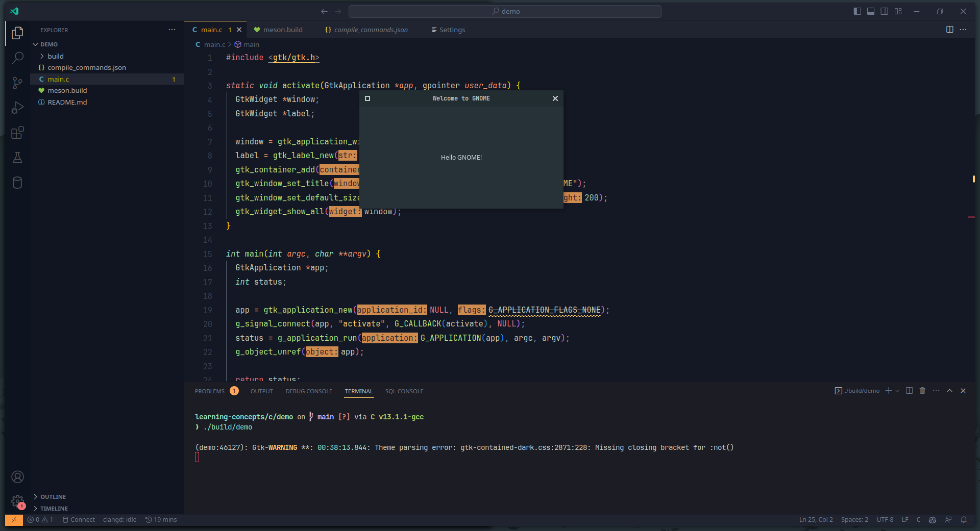Open the Extensions view
This screenshot has height=531, width=980.
17,133
